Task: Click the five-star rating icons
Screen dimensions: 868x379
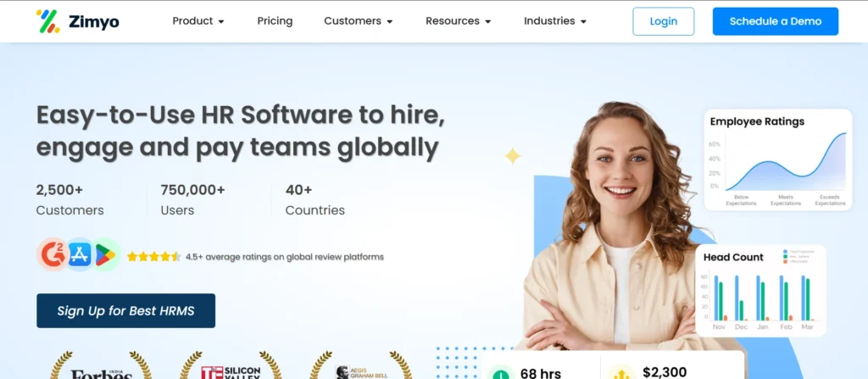Action: [x=153, y=257]
